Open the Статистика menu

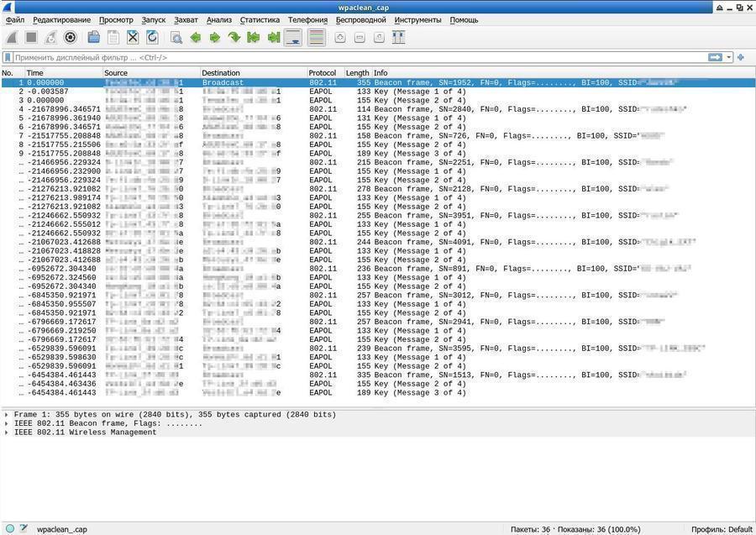tap(260, 20)
